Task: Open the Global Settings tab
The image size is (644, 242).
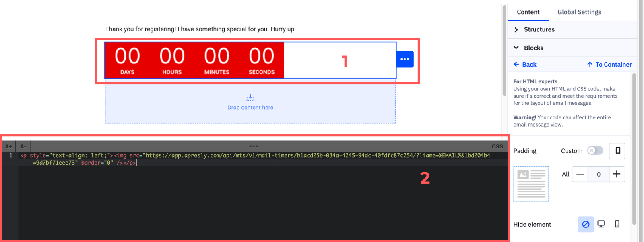Action: [x=579, y=12]
